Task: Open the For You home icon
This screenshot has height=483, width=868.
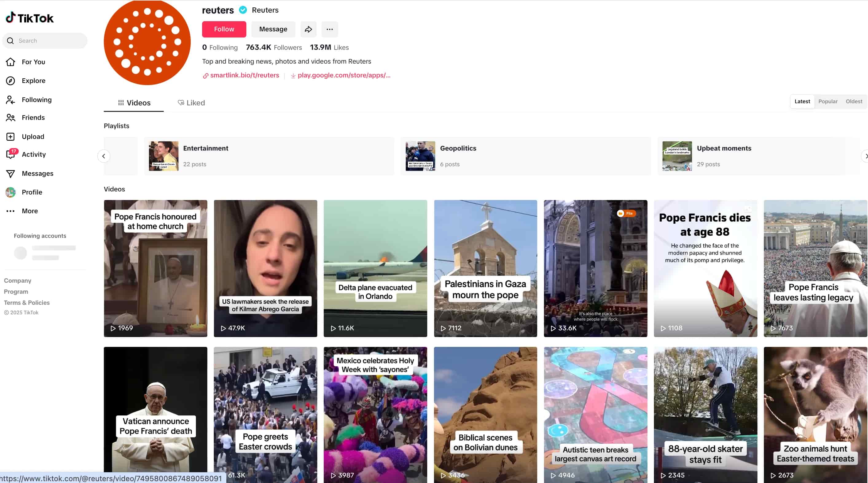Action: [10, 62]
